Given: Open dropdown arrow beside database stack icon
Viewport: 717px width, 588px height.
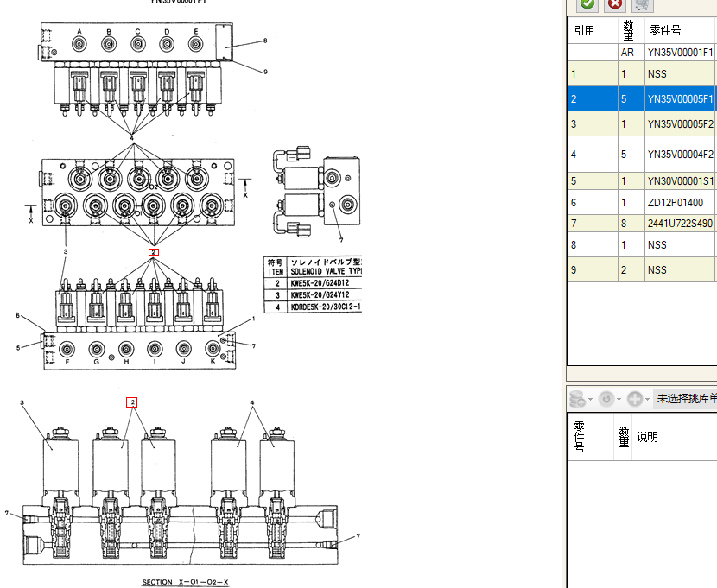Looking at the screenshot, I should pyautogui.click(x=590, y=399).
